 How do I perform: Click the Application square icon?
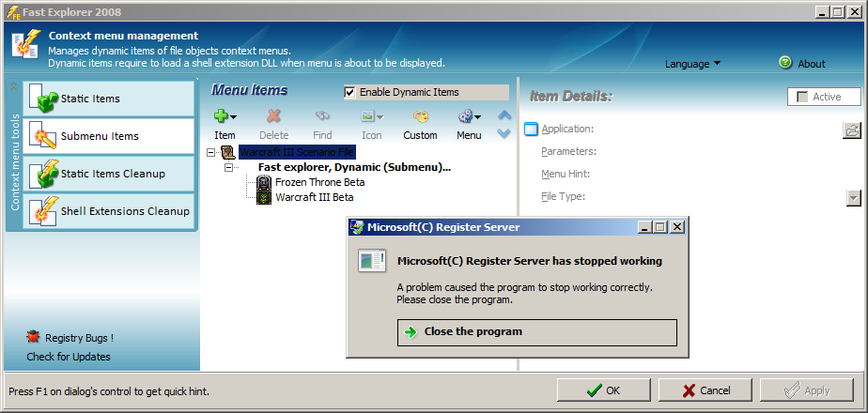(x=532, y=130)
